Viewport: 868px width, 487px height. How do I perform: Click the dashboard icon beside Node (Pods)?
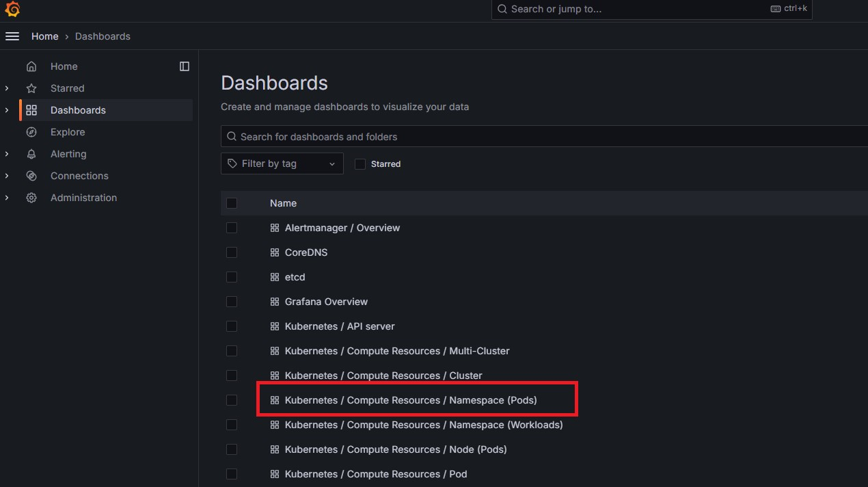275,449
